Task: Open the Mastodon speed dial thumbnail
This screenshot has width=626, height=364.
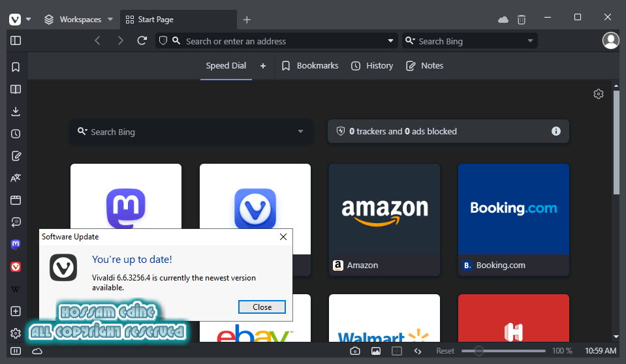Action: (x=126, y=196)
